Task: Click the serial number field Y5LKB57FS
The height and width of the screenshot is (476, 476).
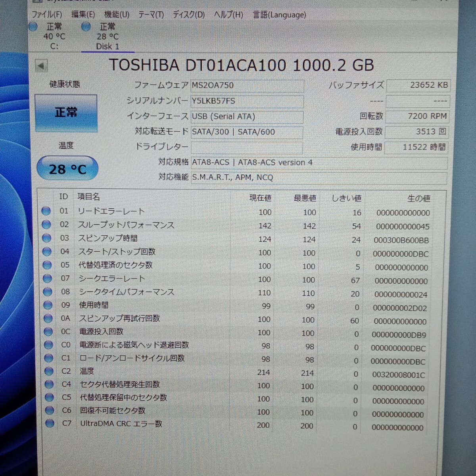Action: point(247,101)
